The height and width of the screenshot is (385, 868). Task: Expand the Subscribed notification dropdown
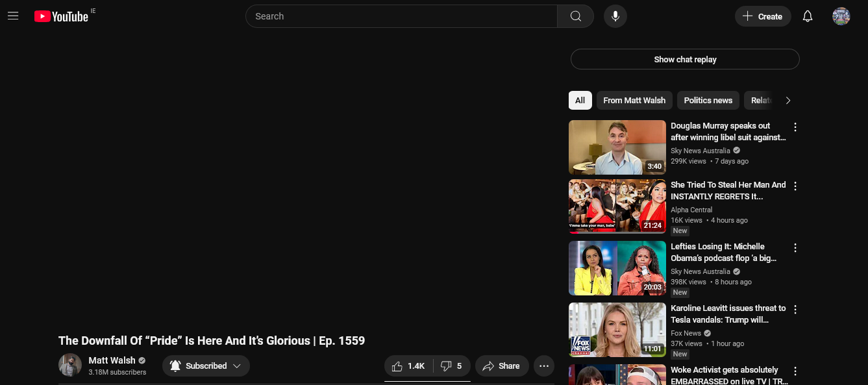[206, 366]
